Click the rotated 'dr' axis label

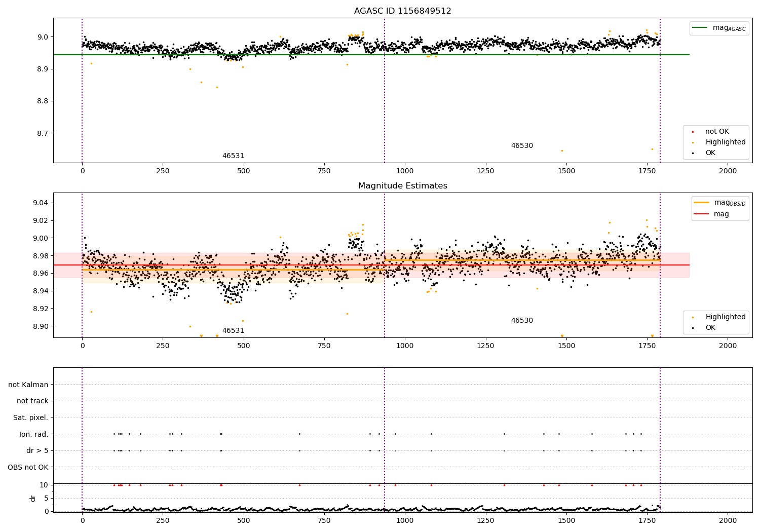tap(33, 498)
